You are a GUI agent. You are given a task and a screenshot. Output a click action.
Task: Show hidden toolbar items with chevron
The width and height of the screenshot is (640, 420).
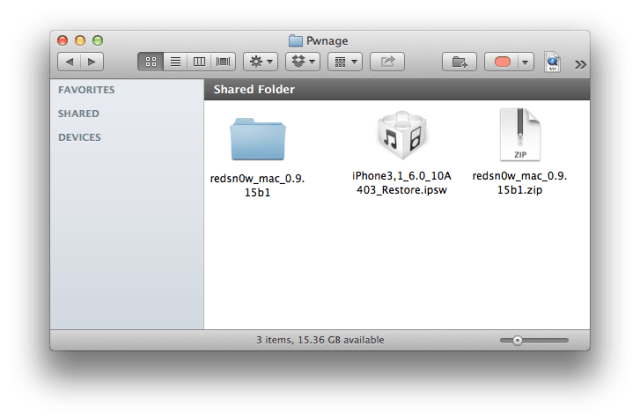coord(581,63)
